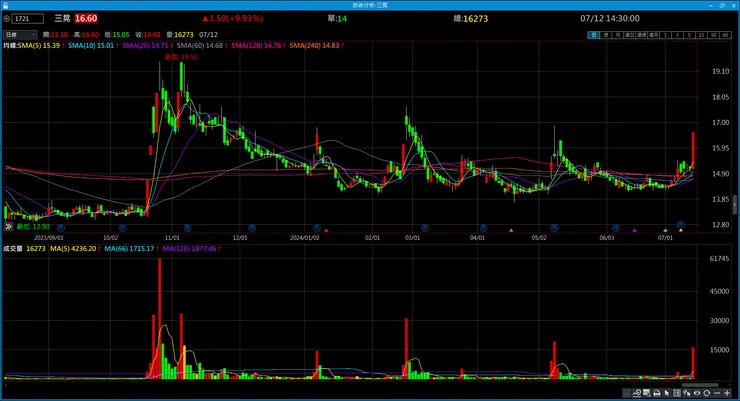740x401 pixels.
Task: Click the horizontal scrollbar thumb below volume chart
Action: 700,385
